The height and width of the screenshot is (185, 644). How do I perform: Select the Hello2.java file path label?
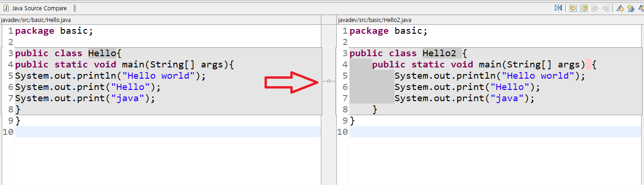click(374, 20)
